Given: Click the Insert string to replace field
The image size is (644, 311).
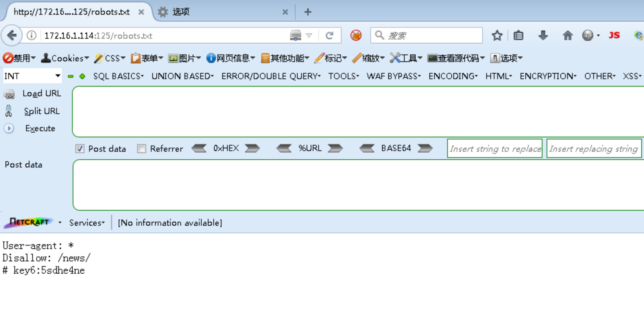Looking at the screenshot, I should click(x=494, y=149).
